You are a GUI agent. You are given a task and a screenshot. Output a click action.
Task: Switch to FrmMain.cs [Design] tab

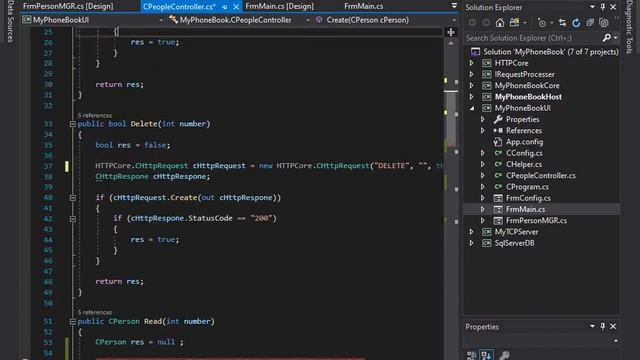coord(280,6)
